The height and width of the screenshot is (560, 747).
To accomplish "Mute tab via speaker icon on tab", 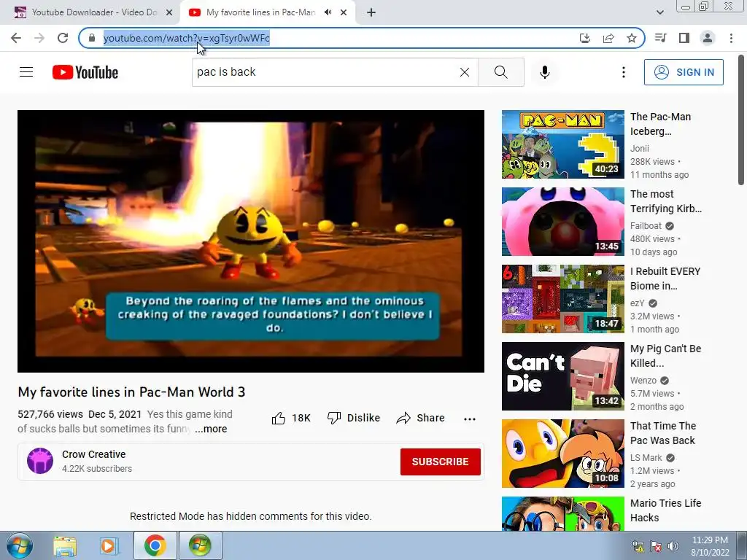I will tap(328, 12).
